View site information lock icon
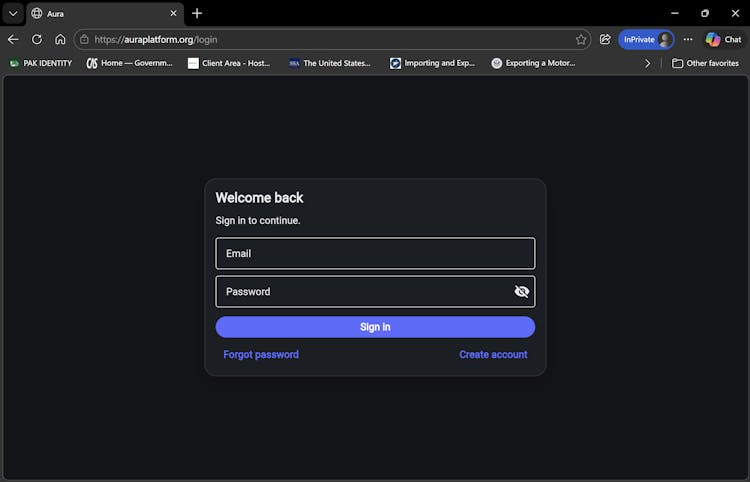Image resolution: width=750 pixels, height=482 pixels. click(x=85, y=40)
